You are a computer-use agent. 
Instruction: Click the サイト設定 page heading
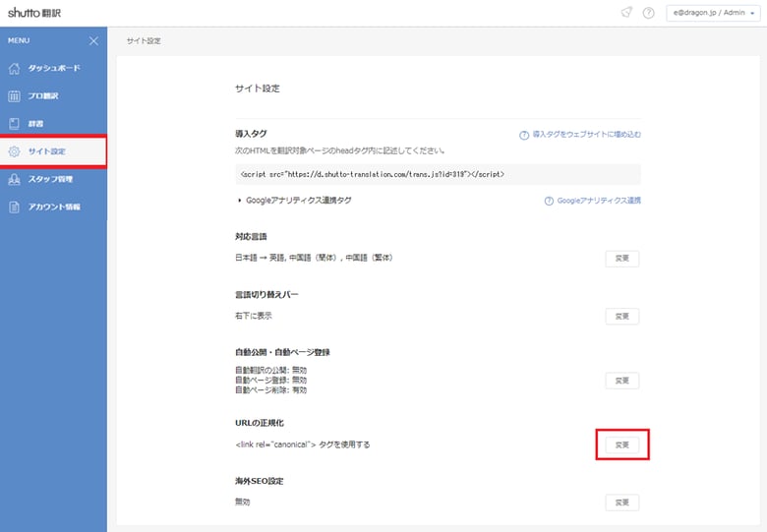(x=258, y=89)
